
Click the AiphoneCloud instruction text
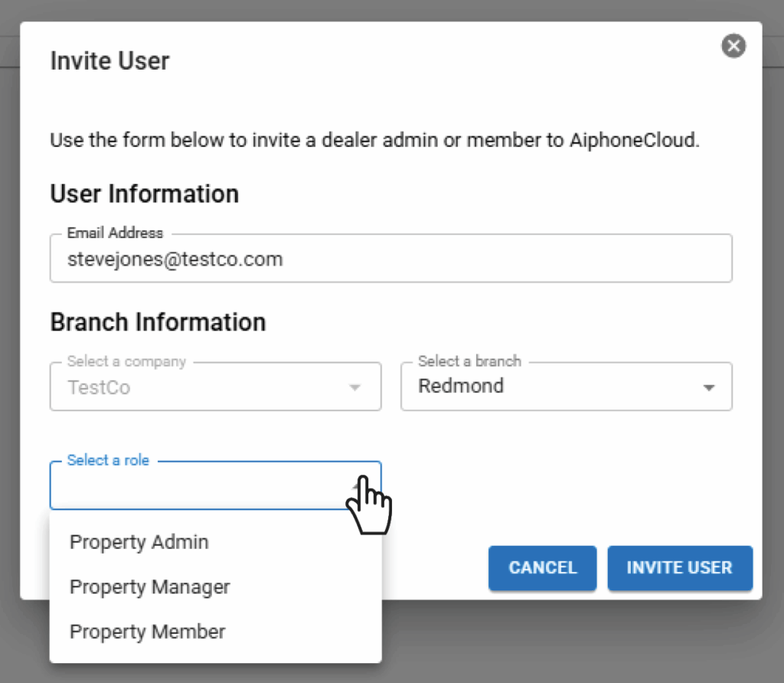click(x=374, y=141)
